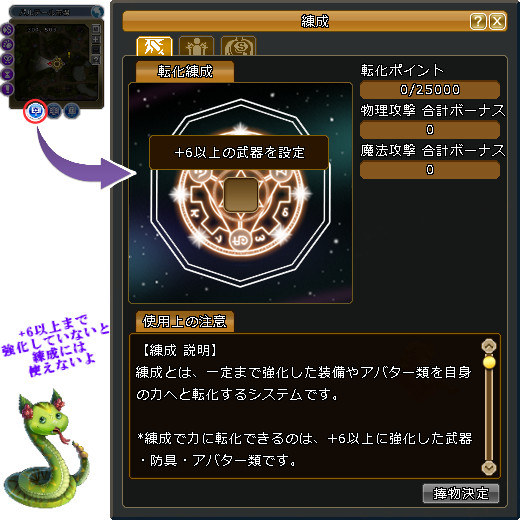Click the purple exclamation mark icon
The image size is (520, 520).
pos(7,89)
